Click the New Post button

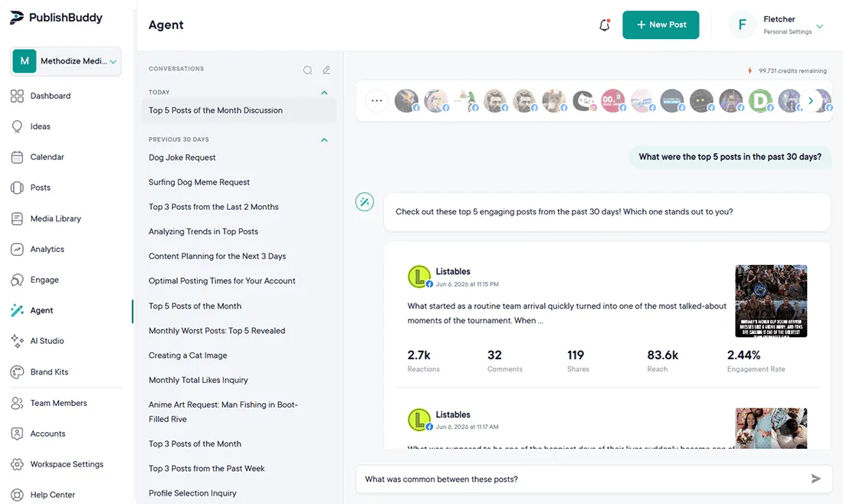tap(661, 25)
